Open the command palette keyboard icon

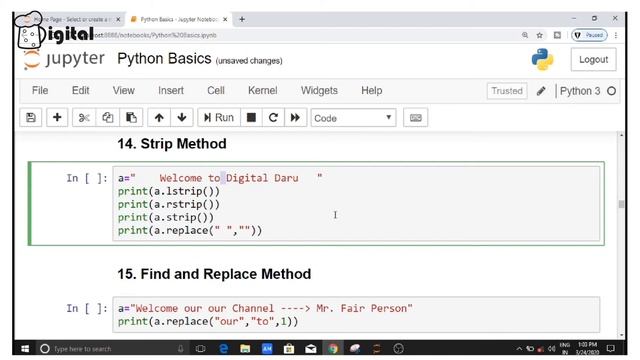(416, 118)
